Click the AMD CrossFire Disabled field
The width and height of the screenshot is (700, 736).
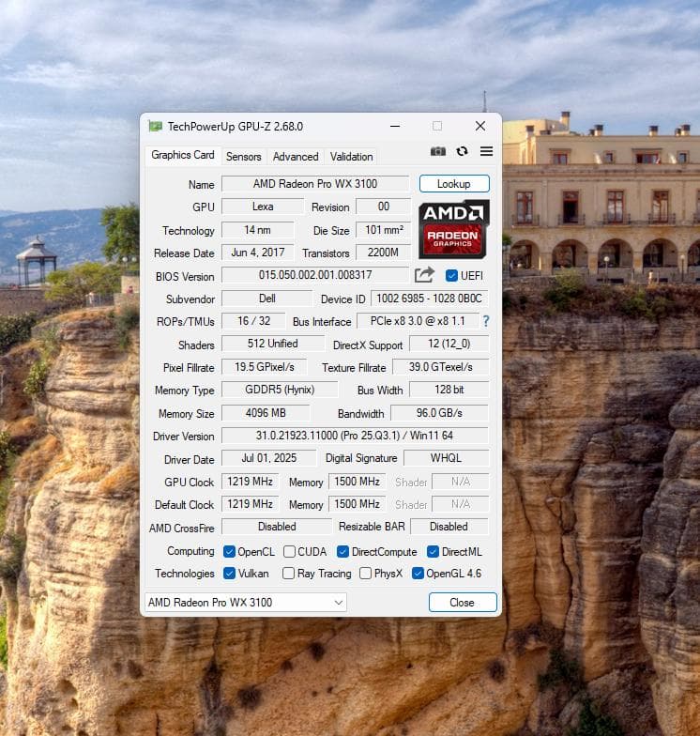(x=277, y=526)
